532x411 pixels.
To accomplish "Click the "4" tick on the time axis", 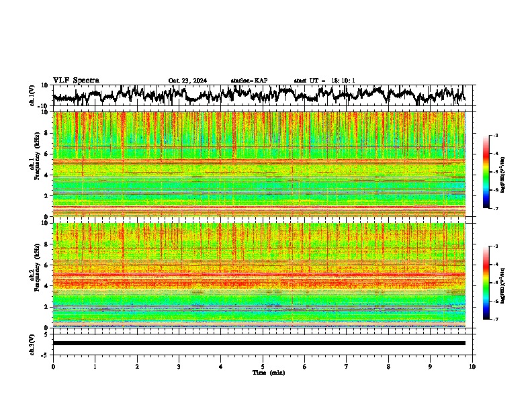I will [x=221, y=367].
